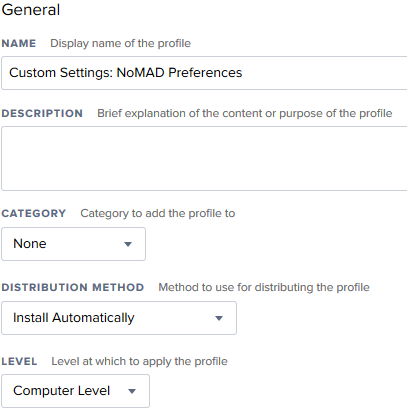Click the DISTRIBUTION METHOD label

[73, 287]
